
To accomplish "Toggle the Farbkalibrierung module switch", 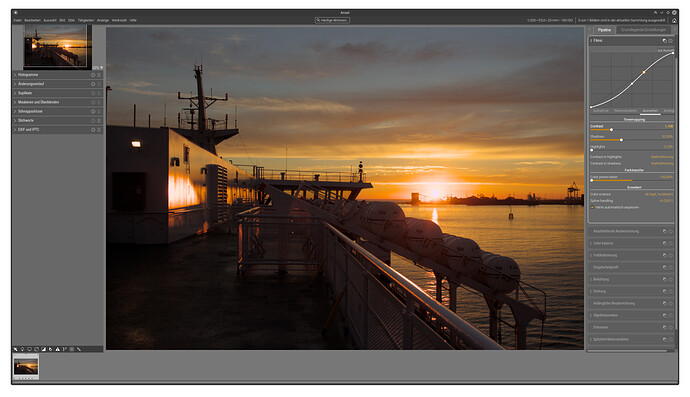I will click(x=591, y=255).
